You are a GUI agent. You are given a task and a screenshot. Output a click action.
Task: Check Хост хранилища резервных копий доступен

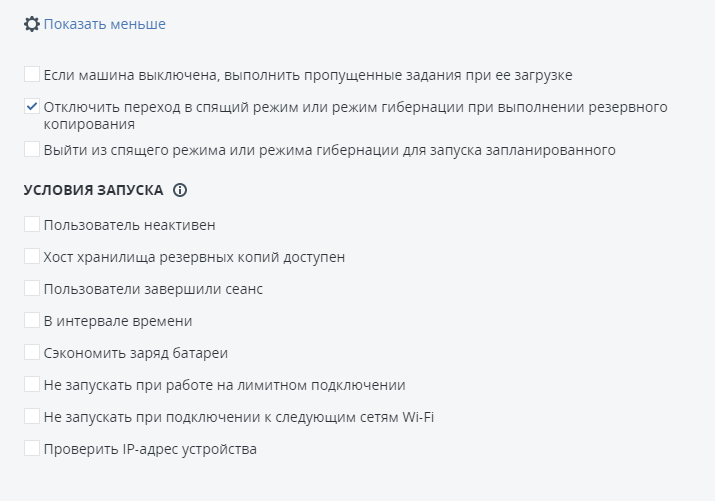coord(32,257)
